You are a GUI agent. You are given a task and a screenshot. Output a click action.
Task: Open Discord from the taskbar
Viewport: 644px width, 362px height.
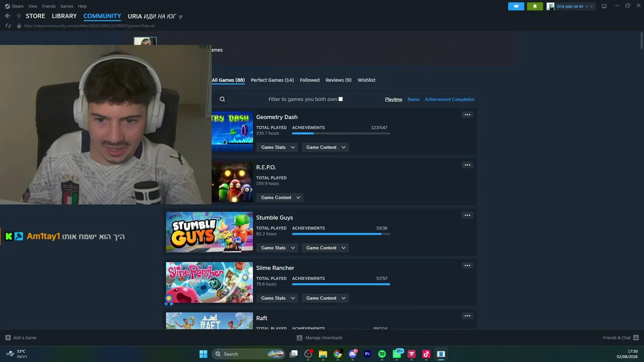click(352, 354)
